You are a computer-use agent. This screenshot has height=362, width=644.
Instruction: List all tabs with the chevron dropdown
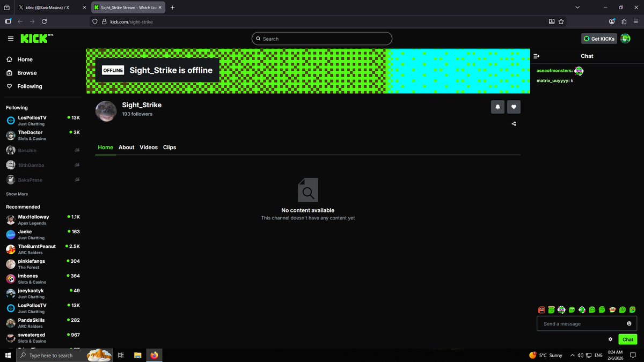coord(577,8)
